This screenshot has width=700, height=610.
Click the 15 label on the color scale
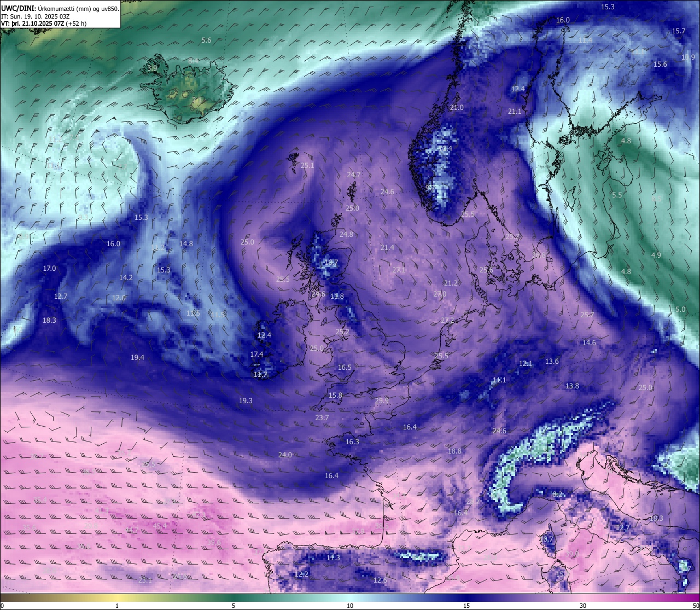[x=466, y=606]
